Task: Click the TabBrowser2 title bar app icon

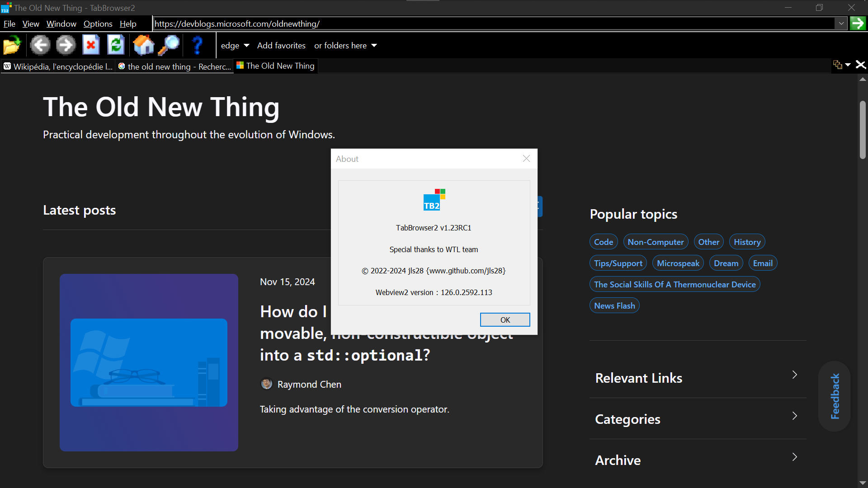Action: tap(6, 8)
